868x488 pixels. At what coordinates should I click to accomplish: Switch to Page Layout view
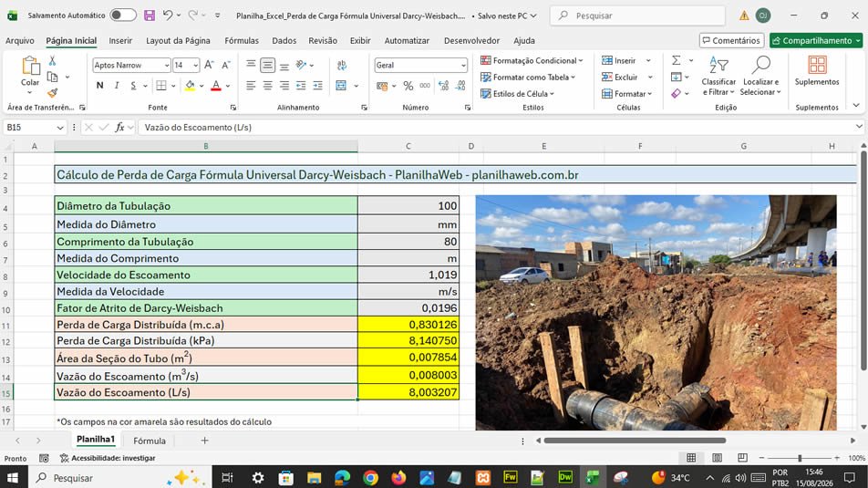717,458
